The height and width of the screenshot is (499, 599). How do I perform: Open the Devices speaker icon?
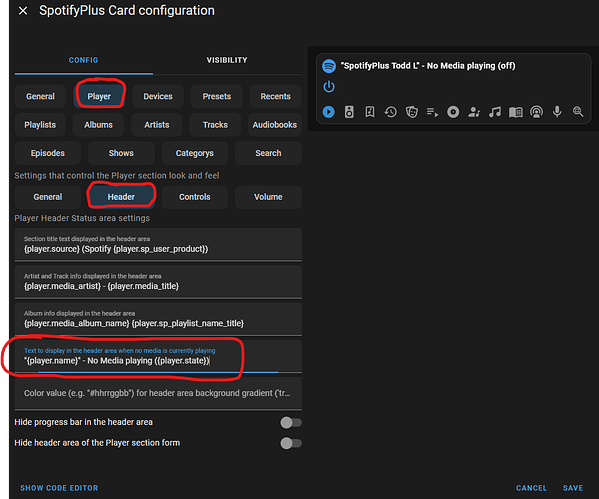tap(349, 112)
